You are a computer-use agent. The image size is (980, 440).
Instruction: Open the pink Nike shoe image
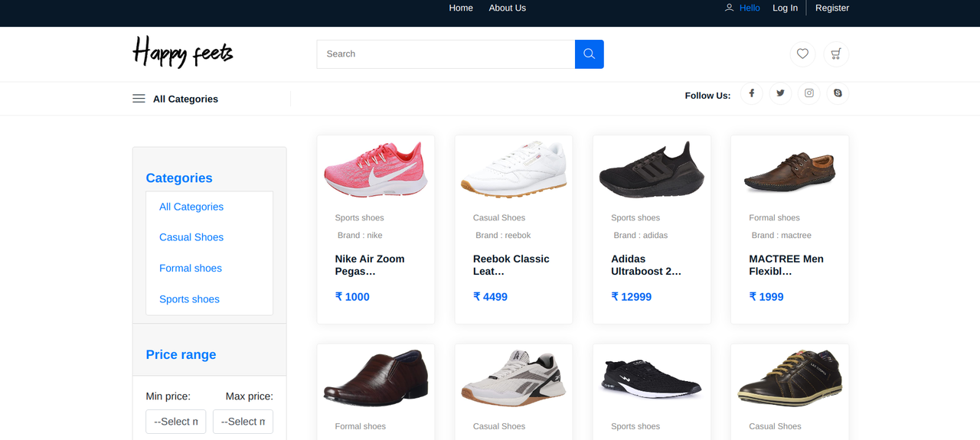click(376, 168)
